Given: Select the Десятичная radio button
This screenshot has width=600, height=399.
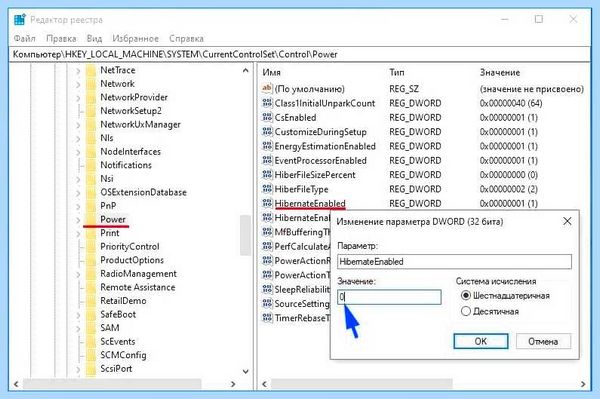Looking at the screenshot, I should click(x=466, y=311).
